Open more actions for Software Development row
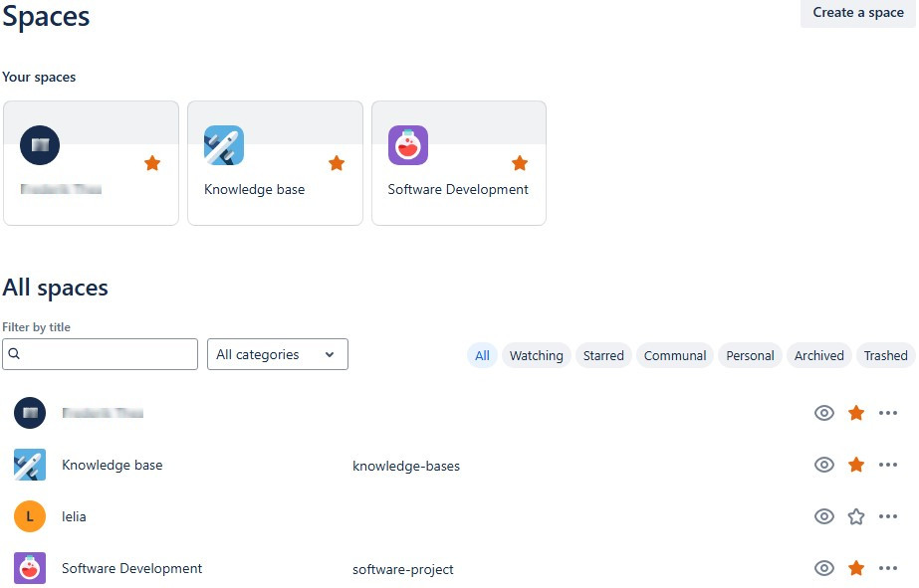 (888, 568)
